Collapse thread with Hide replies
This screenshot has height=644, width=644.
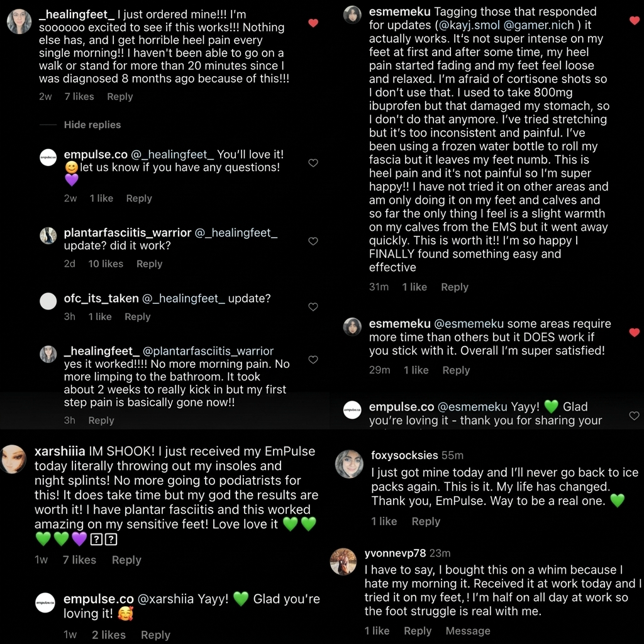pos(92,125)
